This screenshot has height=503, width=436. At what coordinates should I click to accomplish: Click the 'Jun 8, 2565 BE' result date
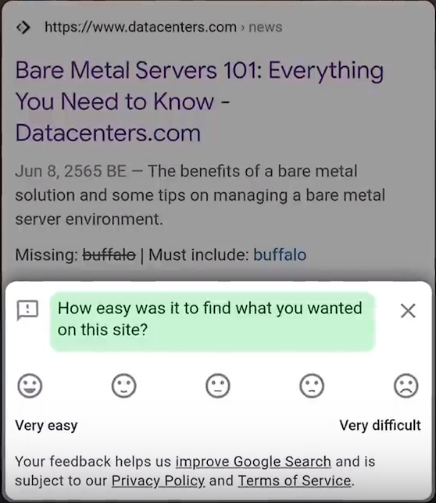(x=71, y=171)
